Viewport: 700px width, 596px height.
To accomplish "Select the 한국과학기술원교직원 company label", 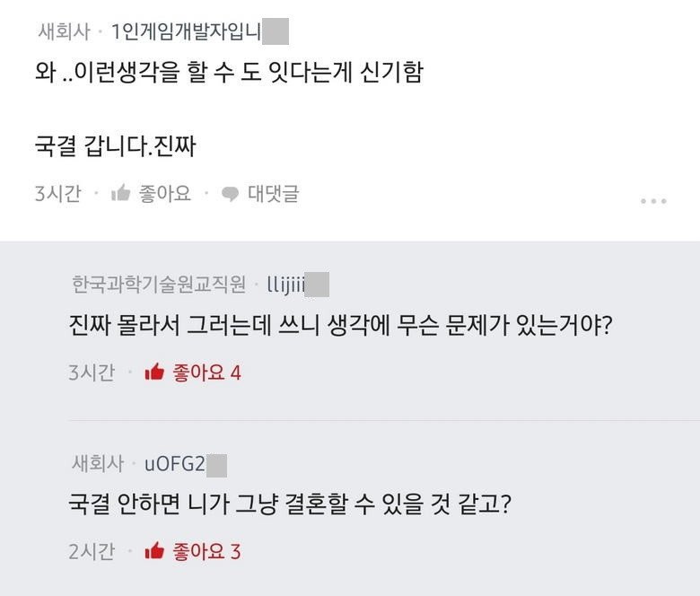I will click(x=159, y=285).
